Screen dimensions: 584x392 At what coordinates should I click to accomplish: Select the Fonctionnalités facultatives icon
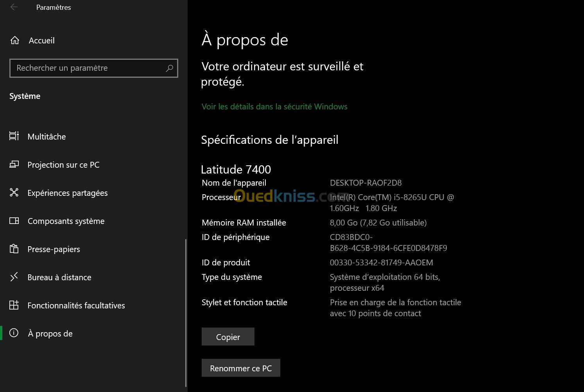pyautogui.click(x=14, y=305)
